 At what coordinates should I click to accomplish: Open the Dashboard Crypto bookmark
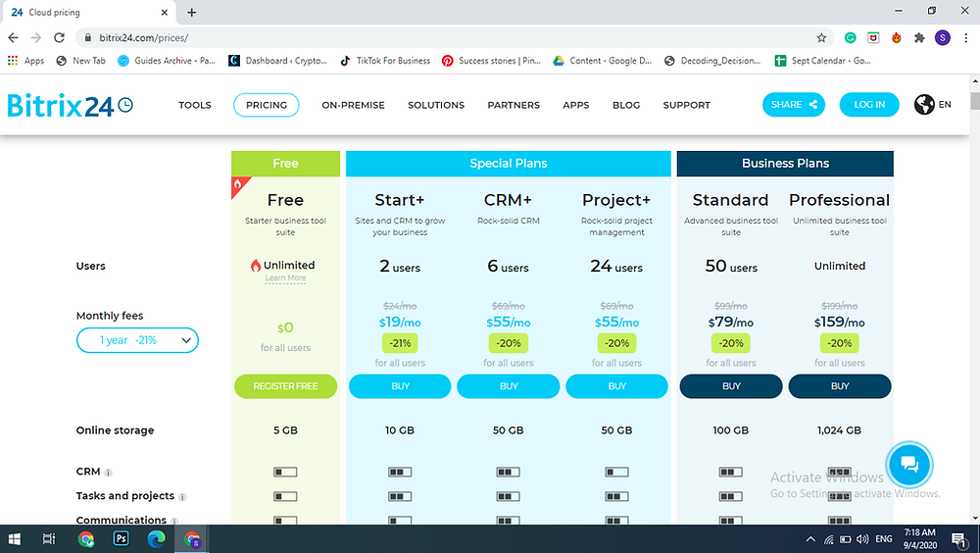click(x=278, y=61)
